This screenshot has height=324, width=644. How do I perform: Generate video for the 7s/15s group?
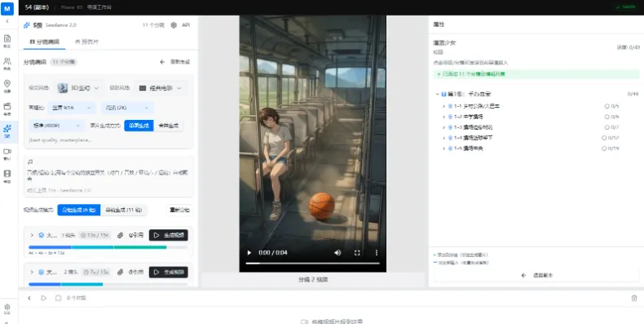pos(169,272)
